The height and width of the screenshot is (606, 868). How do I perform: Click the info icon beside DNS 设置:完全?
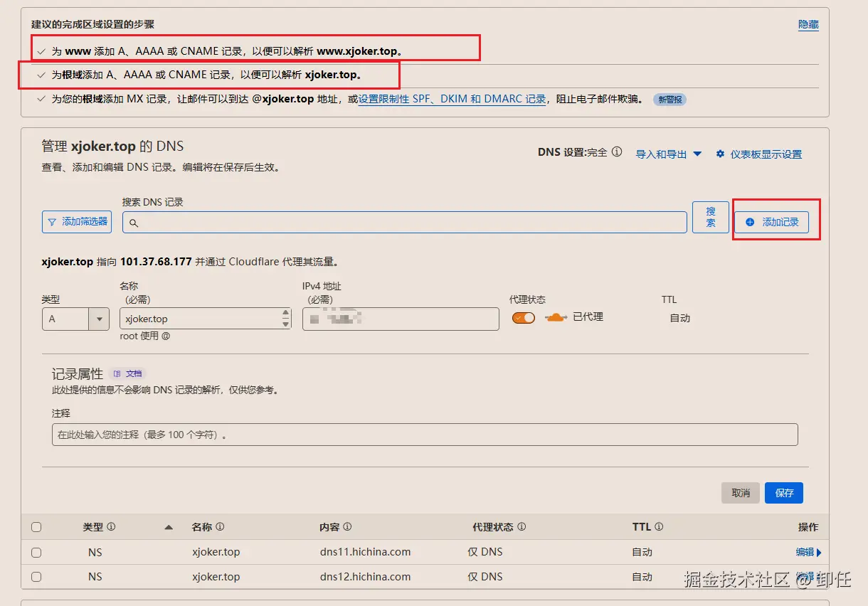click(617, 152)
